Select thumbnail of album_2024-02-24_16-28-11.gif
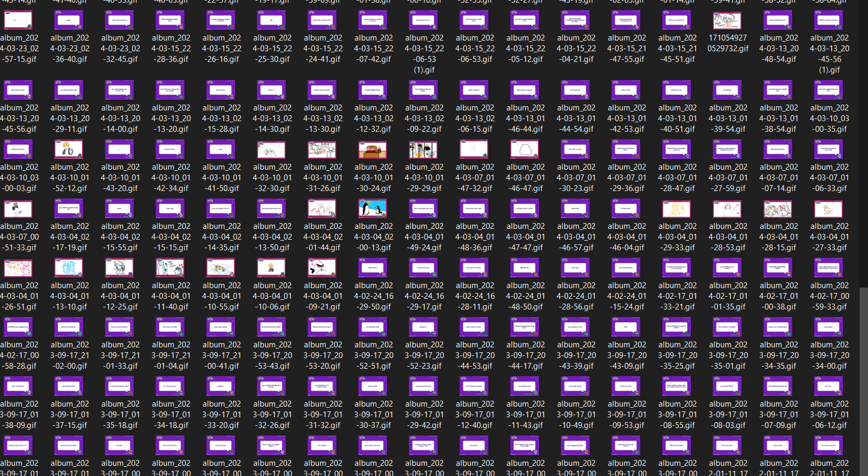 474,268
